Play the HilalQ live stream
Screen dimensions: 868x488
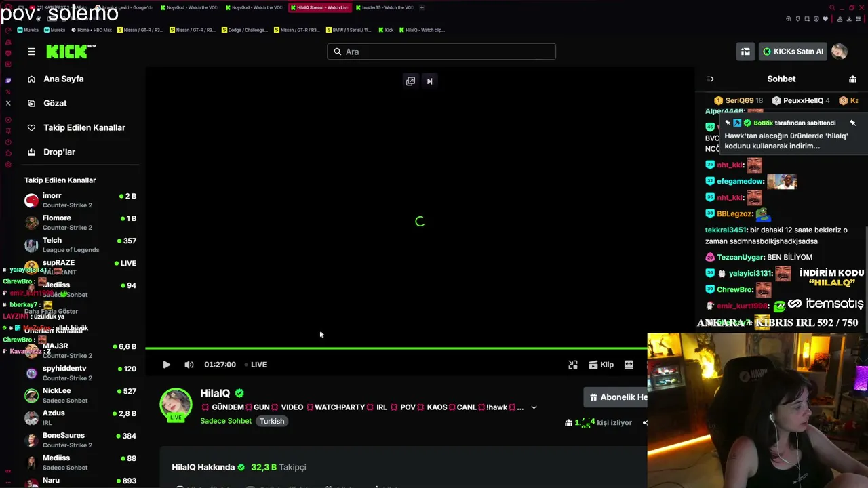166,365
